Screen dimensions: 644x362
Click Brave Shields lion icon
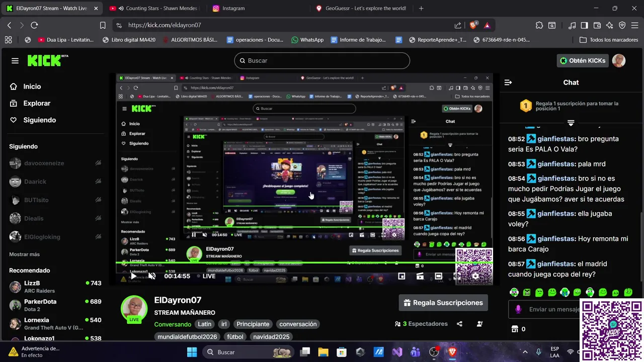point(473,25)
